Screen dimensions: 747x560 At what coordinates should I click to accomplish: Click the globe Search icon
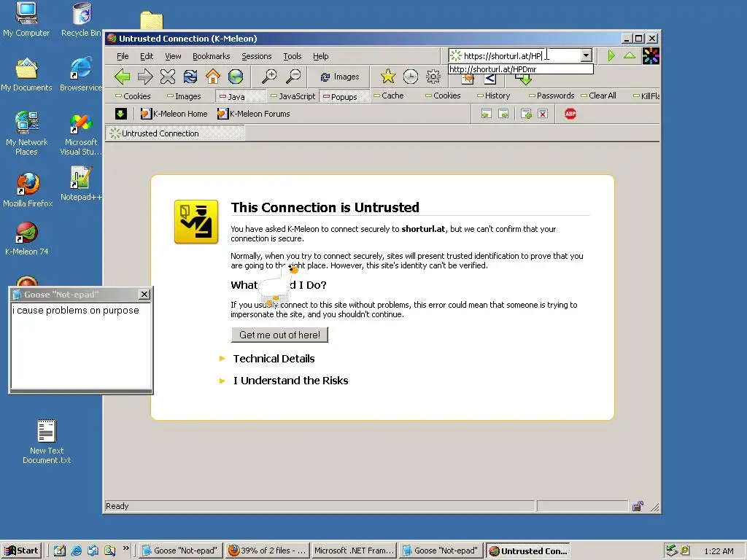(x=236, y=76)
